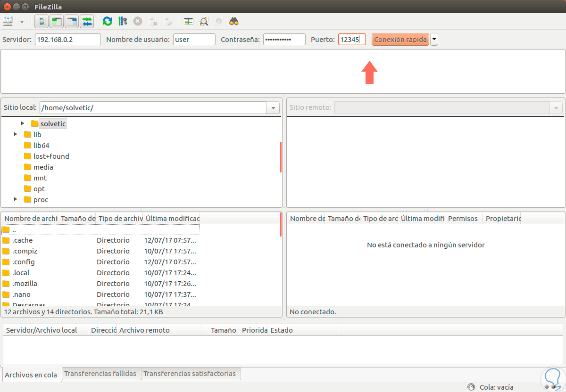Select the .compiz directory row
The width and height of the screenshot is (566, 392).
click(100, 251)
